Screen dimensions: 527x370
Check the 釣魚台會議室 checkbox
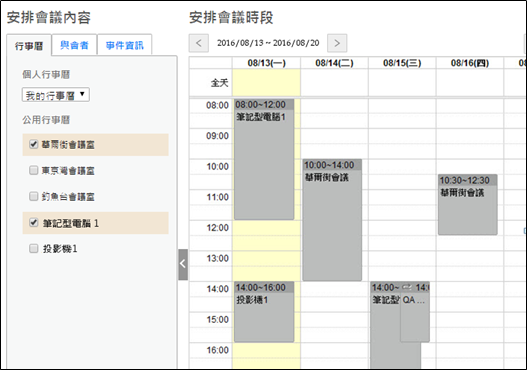click(x=33, y=196)
